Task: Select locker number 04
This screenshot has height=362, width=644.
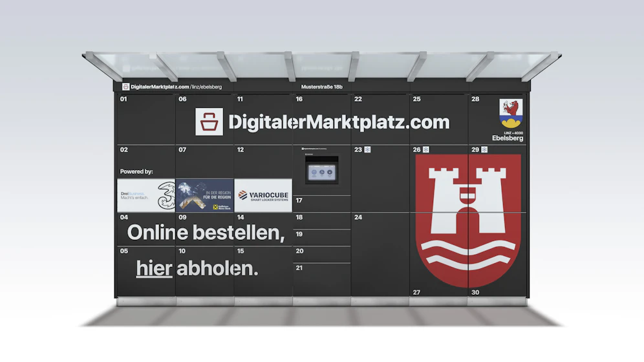Action: point(123,217)
